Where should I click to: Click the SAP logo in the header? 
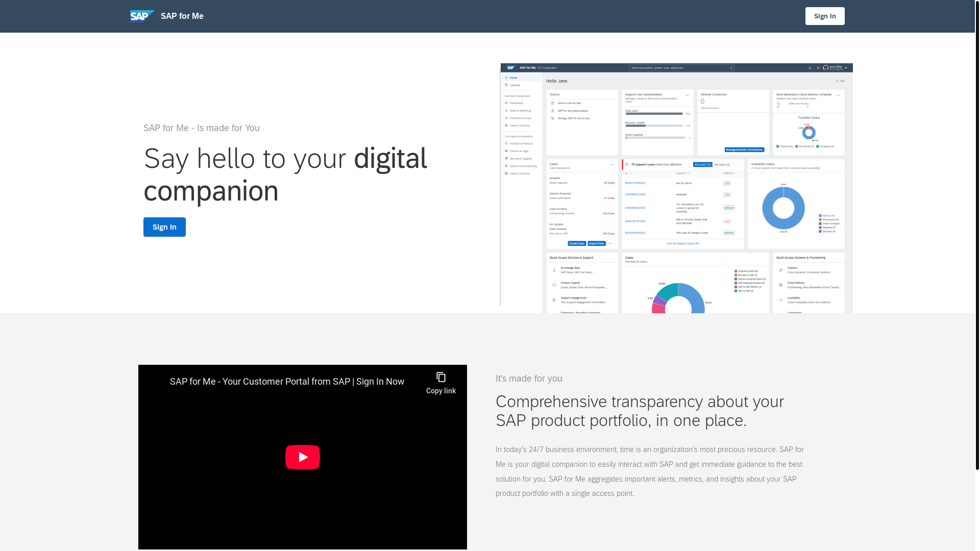(142, 16)
